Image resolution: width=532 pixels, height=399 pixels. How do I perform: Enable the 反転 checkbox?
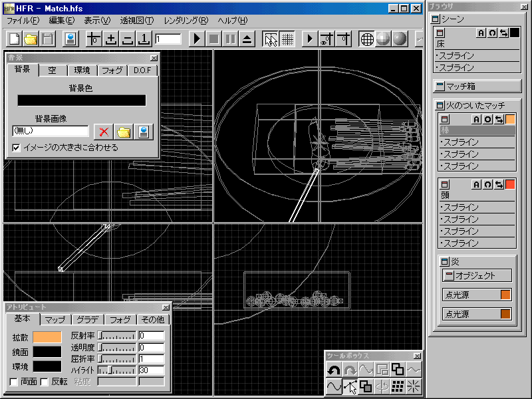[x=44, y=382]
